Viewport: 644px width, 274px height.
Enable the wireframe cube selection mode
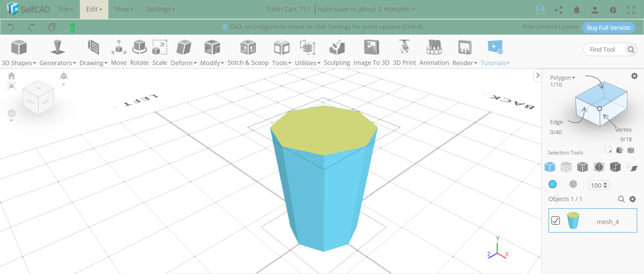click(x=566, y=167)
